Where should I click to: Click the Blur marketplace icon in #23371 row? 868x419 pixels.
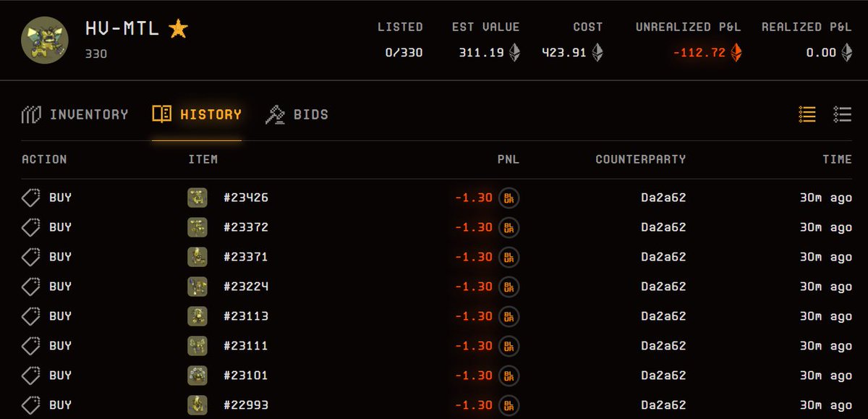tap(509, 257)
